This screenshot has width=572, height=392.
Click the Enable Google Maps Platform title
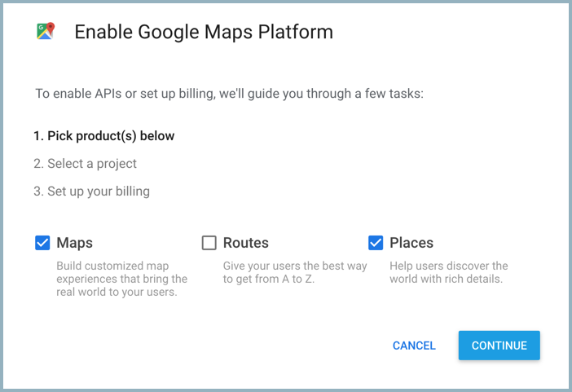(204, 32)
